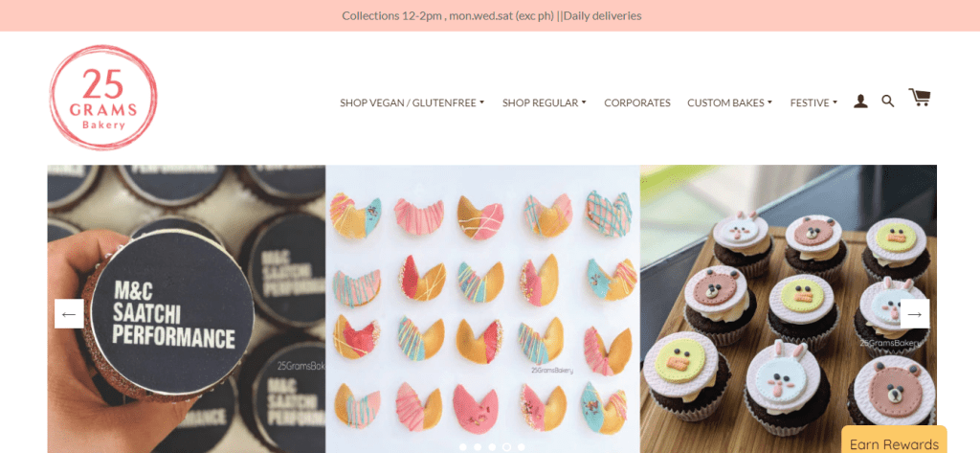Select the second carousel dot

click(478, 446)
